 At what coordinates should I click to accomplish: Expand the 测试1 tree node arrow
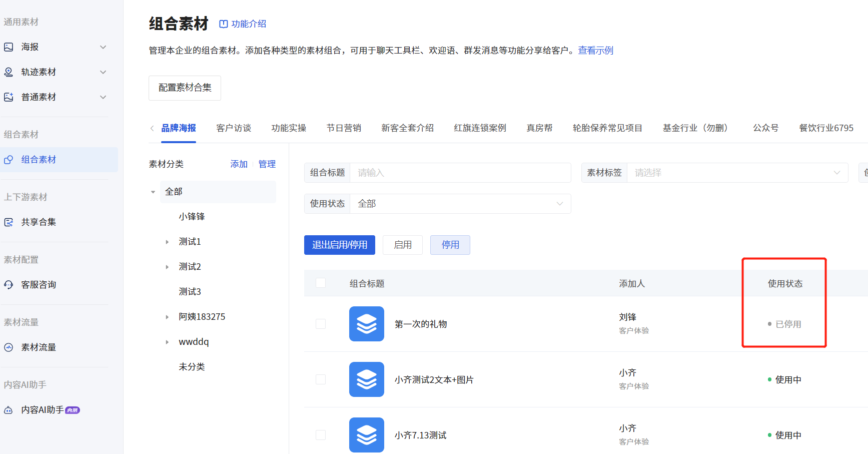tap(167, 242)
